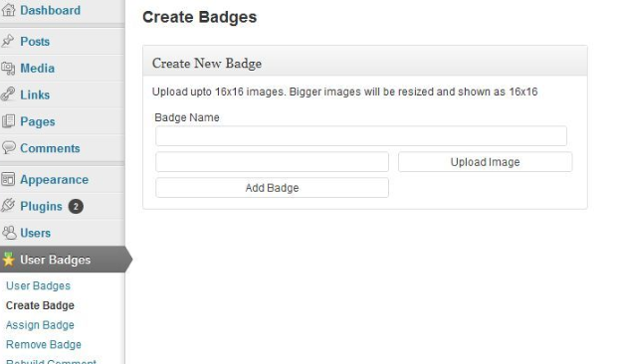
Task: Click the Links chain icon
Action: [x=8, y=94]
